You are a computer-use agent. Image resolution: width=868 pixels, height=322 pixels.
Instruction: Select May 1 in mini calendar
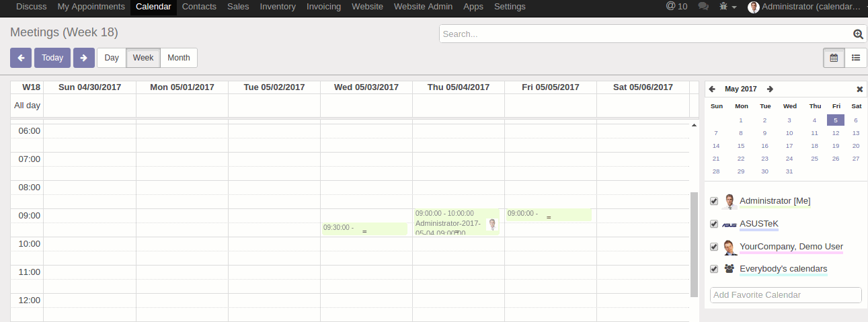click(x=741, y=120)
